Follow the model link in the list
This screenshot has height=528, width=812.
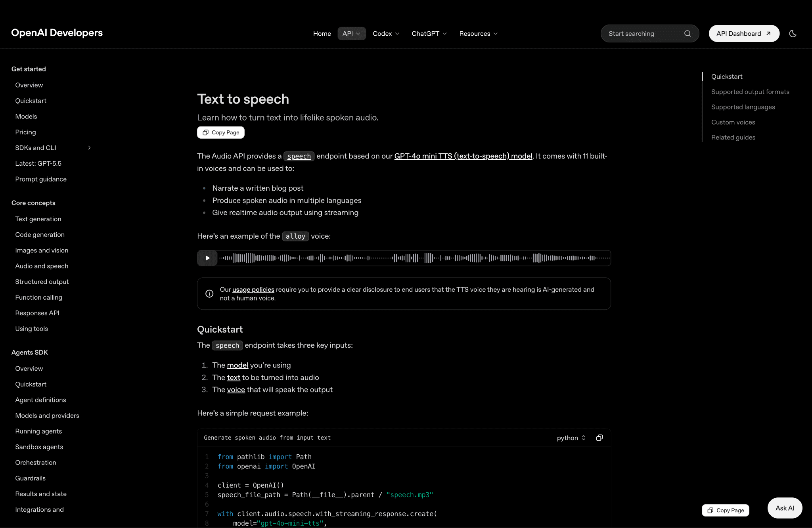pyautogui.click(x=237, y=365)
